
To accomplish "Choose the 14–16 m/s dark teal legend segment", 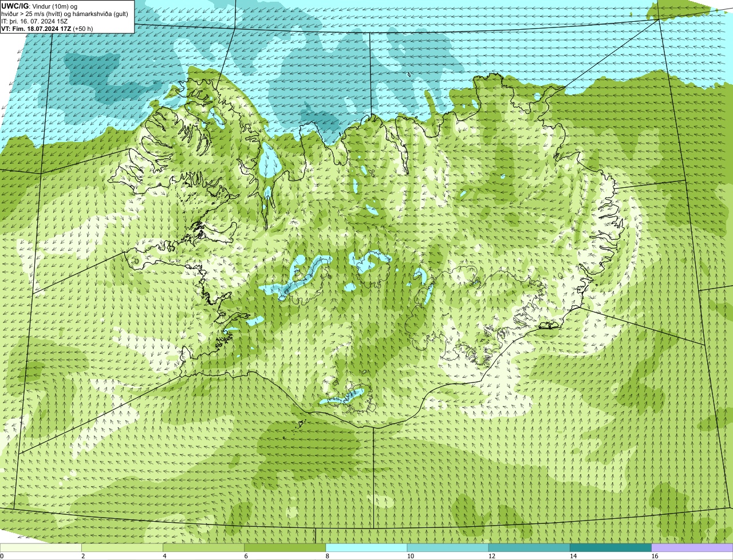I will click(x=610, y=547).
